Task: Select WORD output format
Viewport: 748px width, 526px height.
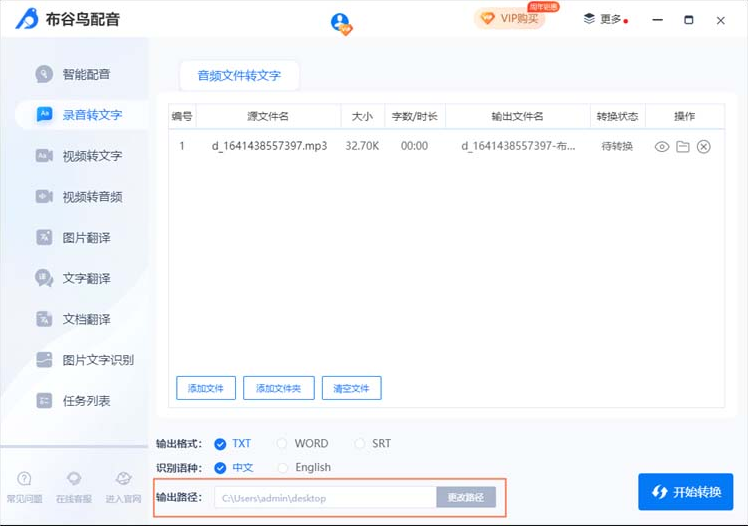Action: tap(283, 444)
